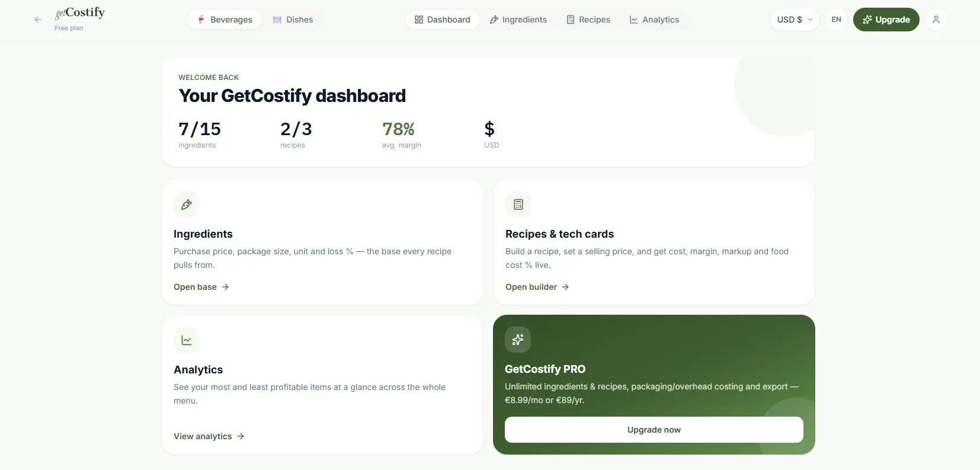Click the Upgrade now button
Screen dimensions: 980x470
click(x=654, y=430)
